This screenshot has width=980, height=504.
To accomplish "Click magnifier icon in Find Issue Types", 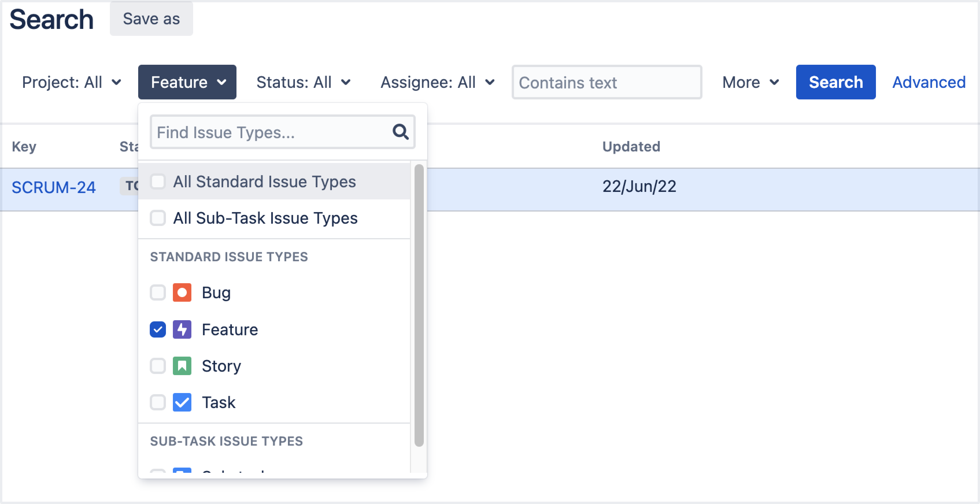I will click(x=400, y=132).
